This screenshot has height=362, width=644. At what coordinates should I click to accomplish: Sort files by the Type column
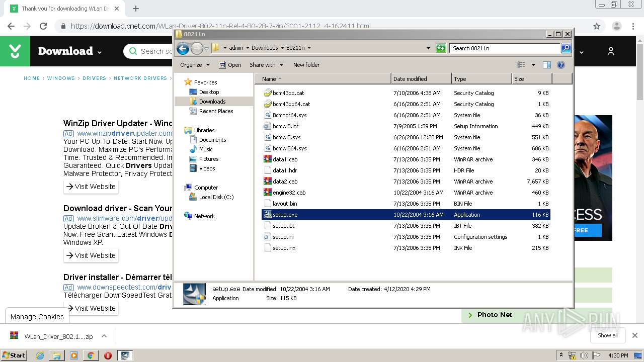coord(481,79)
